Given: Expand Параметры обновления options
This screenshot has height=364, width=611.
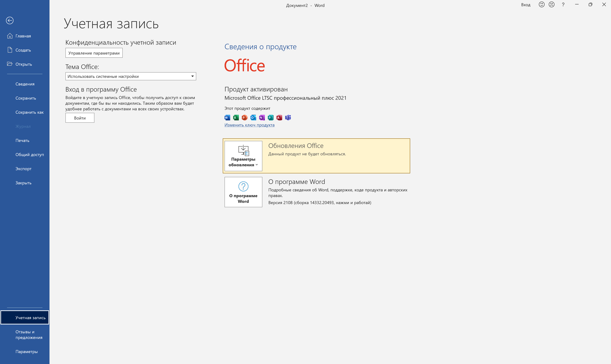Looking at the screenshot, I should (x=243, y=156).
